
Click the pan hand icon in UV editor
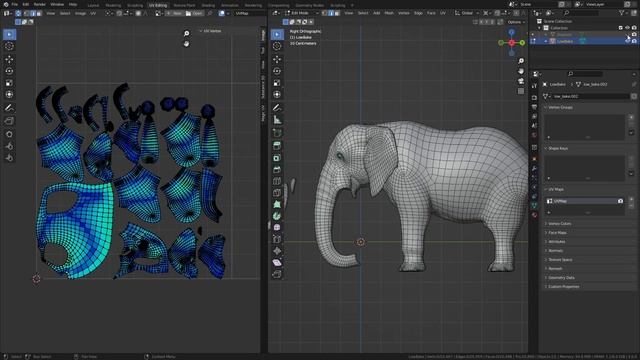click(187, 43)
